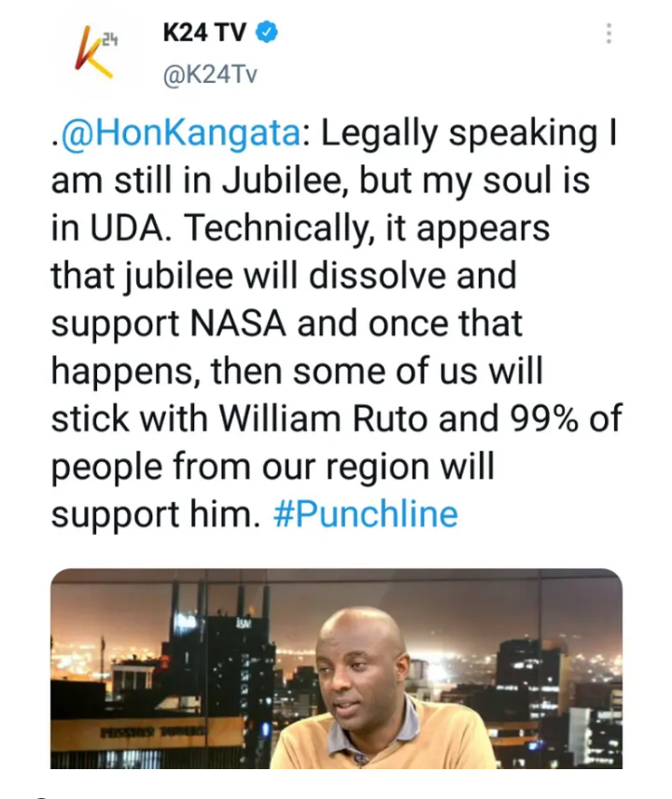
Task: Visit the @K24Tv handle
Action: [x=210, y=76]
